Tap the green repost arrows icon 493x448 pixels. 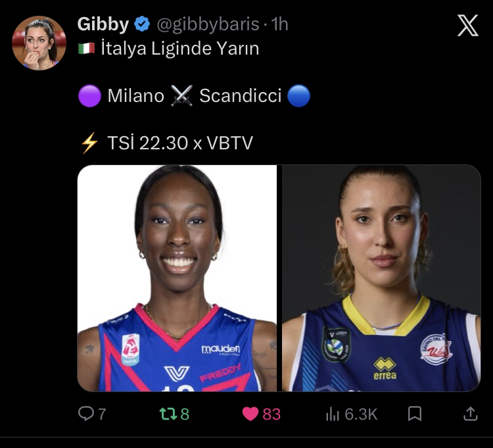(x=168, y=414)
